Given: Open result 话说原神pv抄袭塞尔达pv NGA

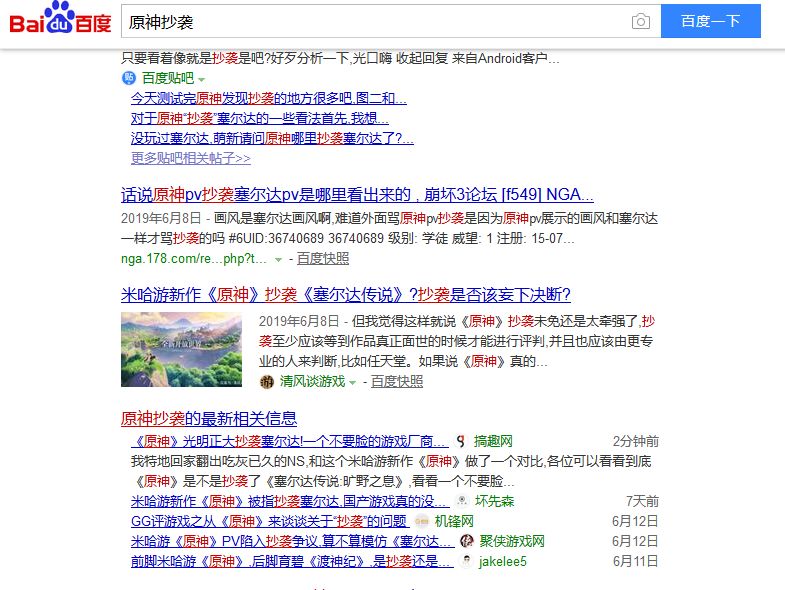Looking at the screenshot, I should [357, 194].
